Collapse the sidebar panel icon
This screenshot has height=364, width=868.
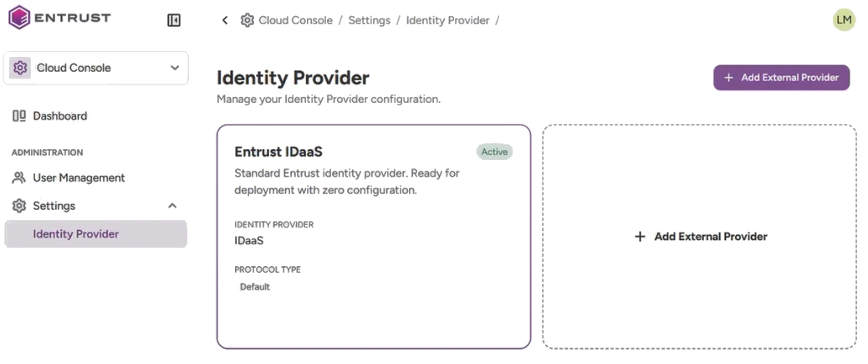pyautogui.click(x=174, y=20)
